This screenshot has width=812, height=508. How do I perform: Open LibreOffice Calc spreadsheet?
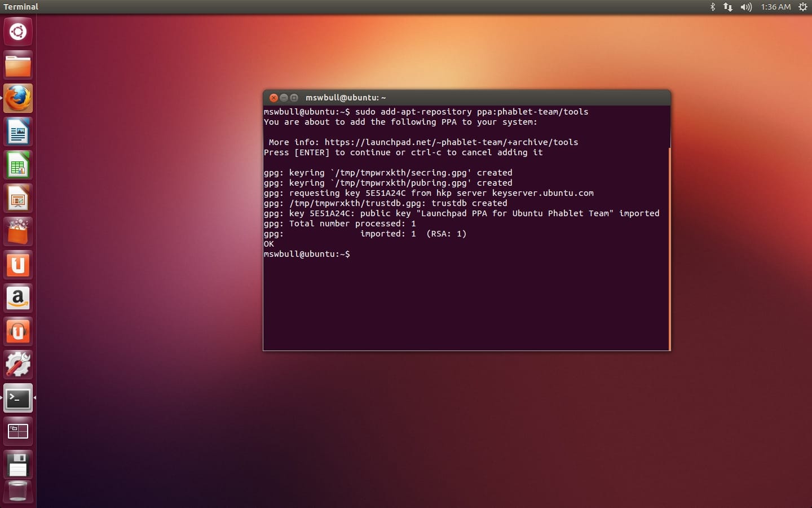pyautogui.click(x=18, y=165)
